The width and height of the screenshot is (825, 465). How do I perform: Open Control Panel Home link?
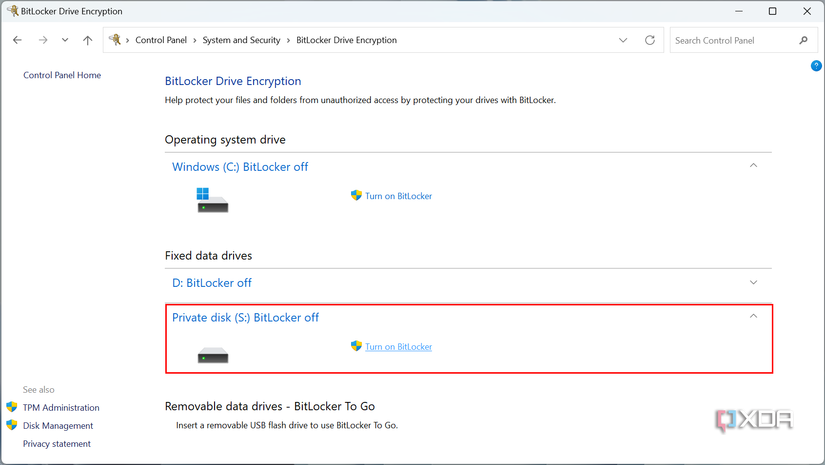click(x=62, y=75)
